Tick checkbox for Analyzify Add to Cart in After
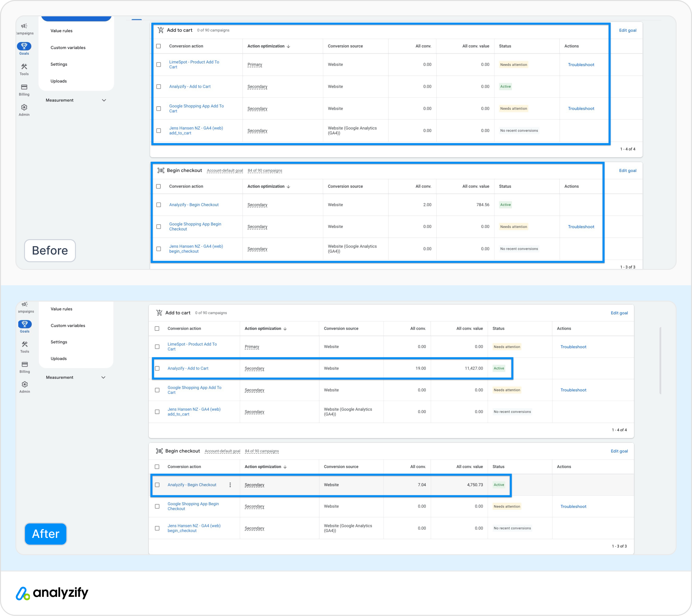Screen dimensions: 692x616 click(x=157, y=368)
